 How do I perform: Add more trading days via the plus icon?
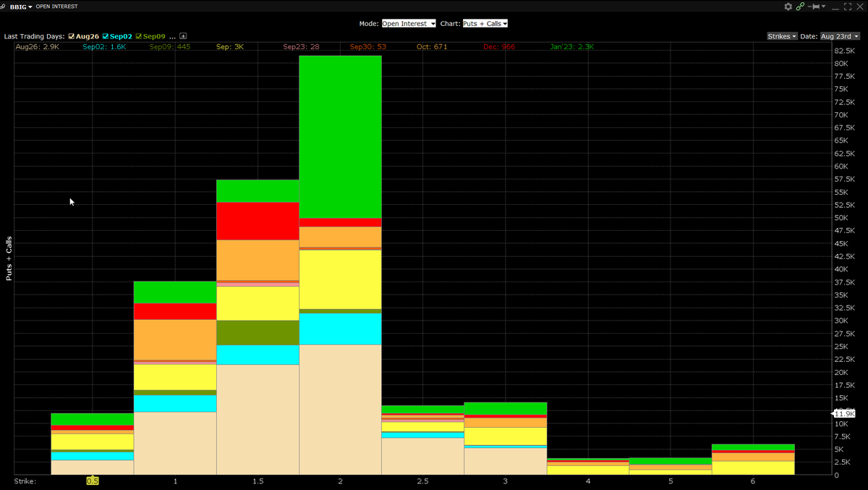click(183, 35)
